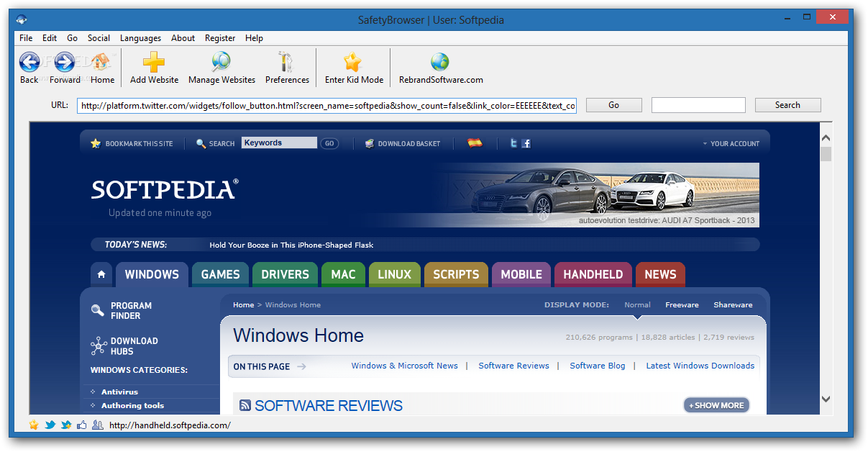
Task: Click the SafetyBrowser app icon in title bar
Action: coord(22,19)
